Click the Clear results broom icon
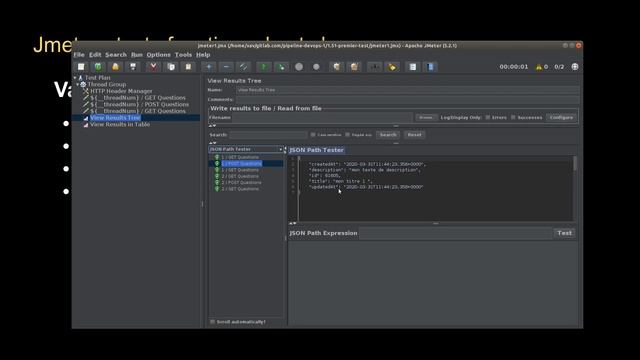 click(x=336, y=67)
